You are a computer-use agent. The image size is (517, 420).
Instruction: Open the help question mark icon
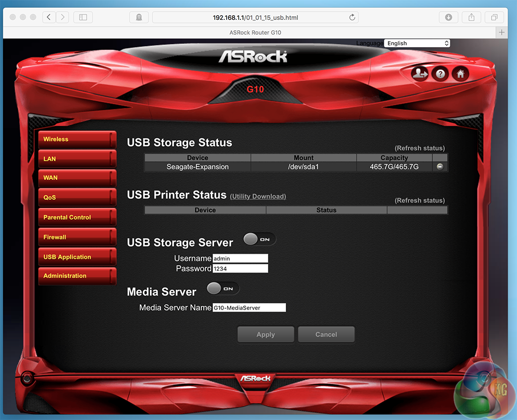(x=440, y=74)
